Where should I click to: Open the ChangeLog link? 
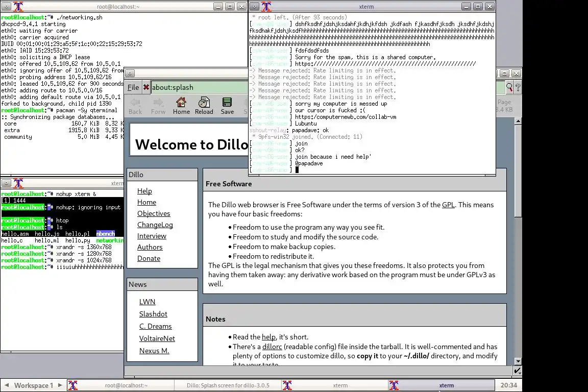(155, 225)
